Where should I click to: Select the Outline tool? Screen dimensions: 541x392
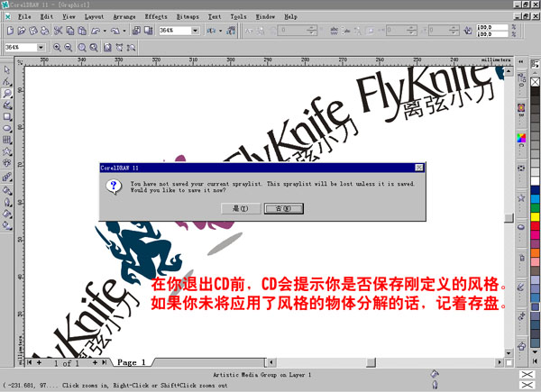(x=7, y=202)
